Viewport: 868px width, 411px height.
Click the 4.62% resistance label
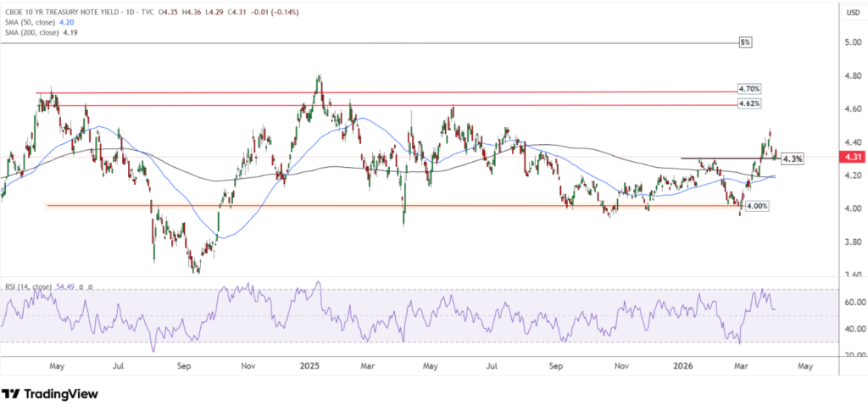click(x=748, y=103)
